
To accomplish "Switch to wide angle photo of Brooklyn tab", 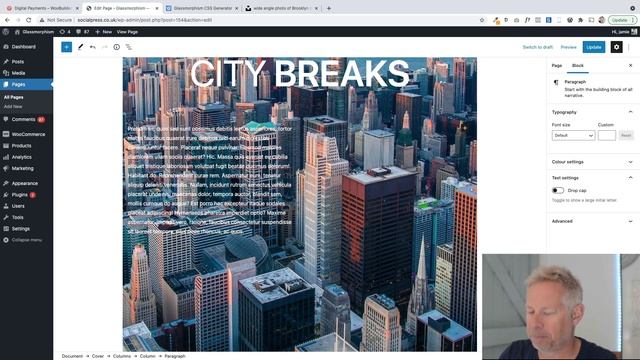I will (x=282, y=8).
